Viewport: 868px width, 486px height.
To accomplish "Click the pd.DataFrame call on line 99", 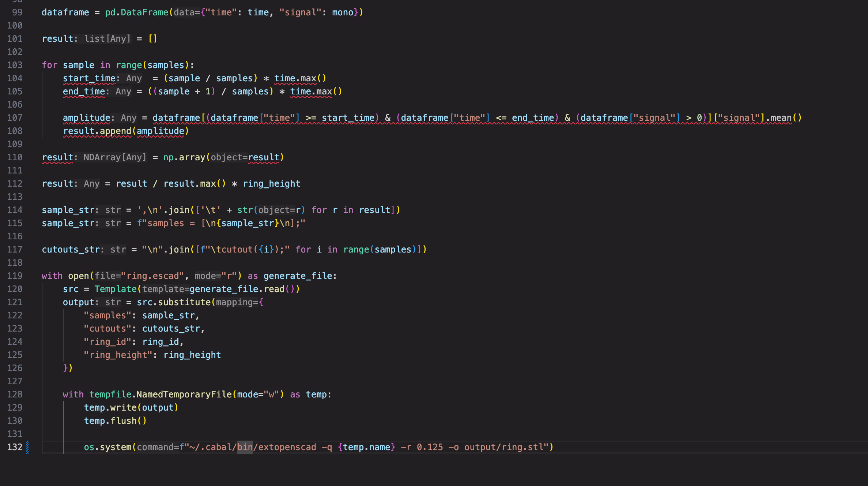I will 136,12.
